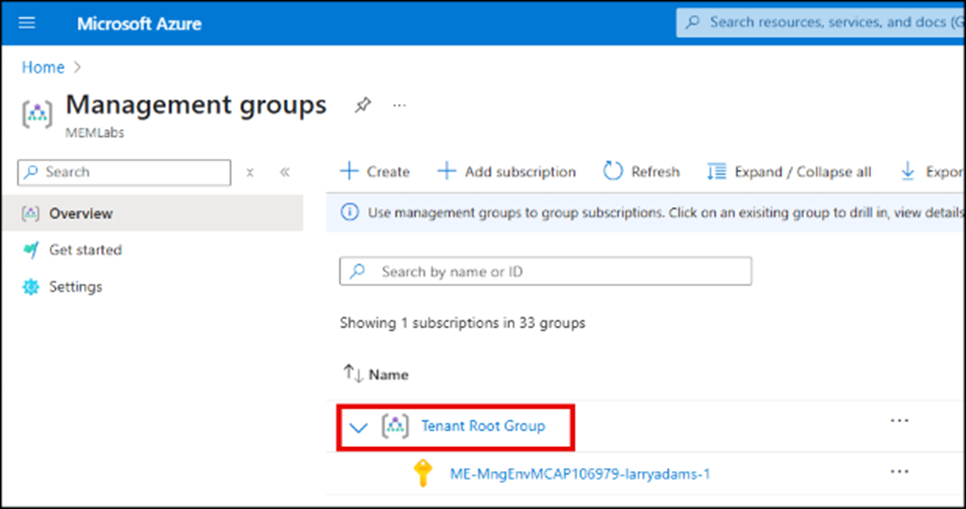Click the Get started rocket icon
Image resolution: width=966 pixels, height=509 pixels.
(30, 250)
